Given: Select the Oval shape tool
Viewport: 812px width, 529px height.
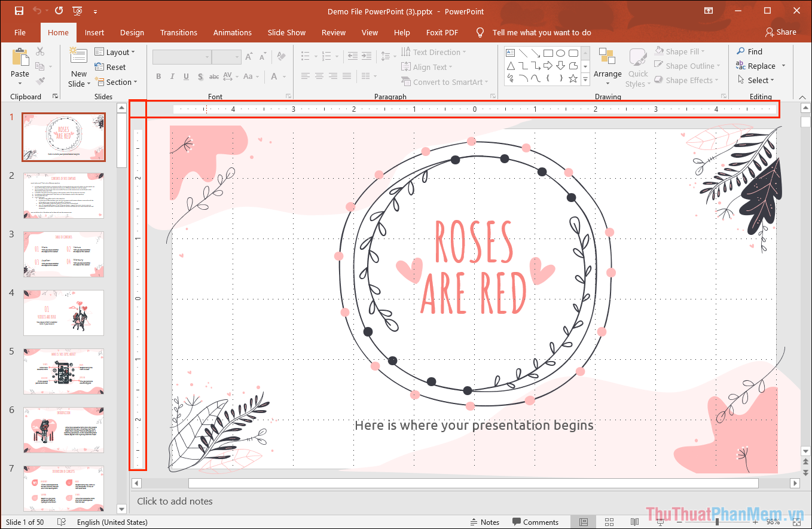Looking at the screenshot, I should point(561,53).
